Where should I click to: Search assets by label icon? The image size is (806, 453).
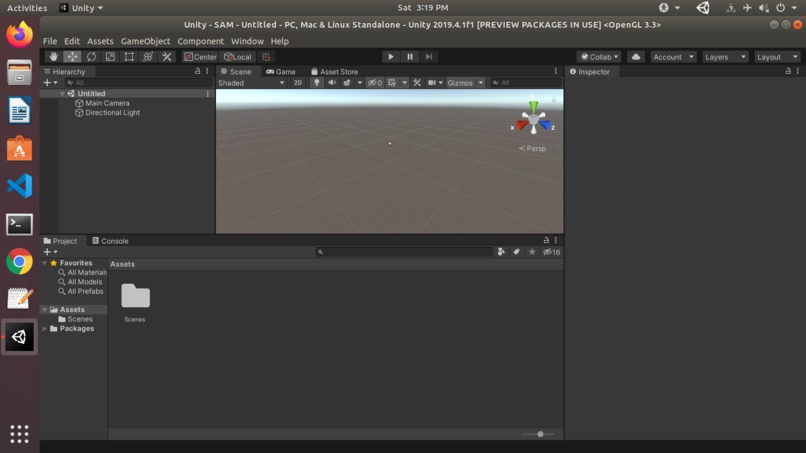[x=517, y=252]
